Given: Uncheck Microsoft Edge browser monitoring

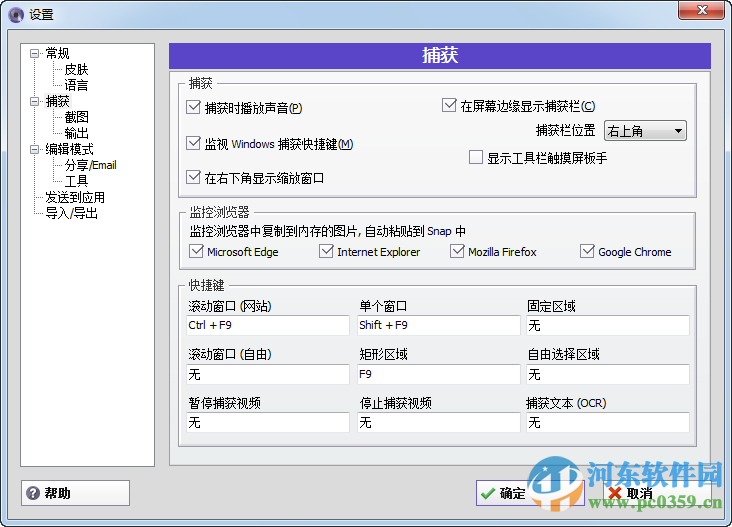Looking at the screenshot, I should (x=196, y=251).
